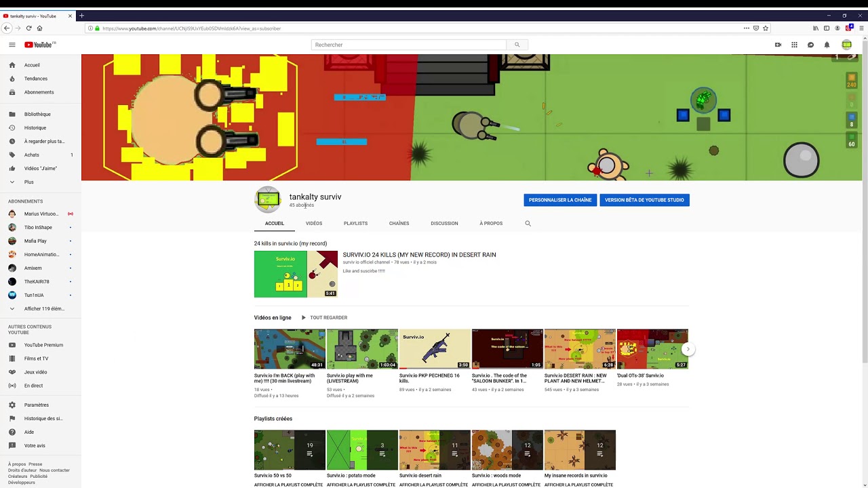Select the DISCUSSION channel tab
This screenshot has height=488, width=868.
[x=444, y=223]
